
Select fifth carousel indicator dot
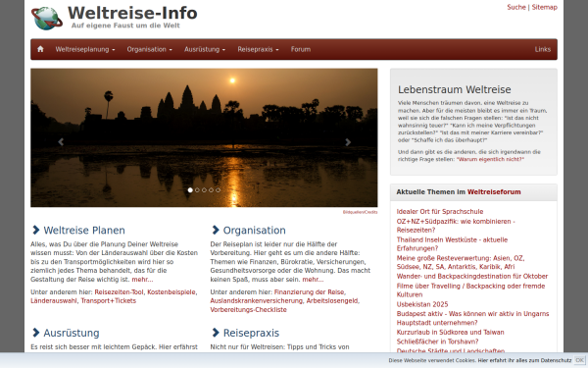coord(218,190)
